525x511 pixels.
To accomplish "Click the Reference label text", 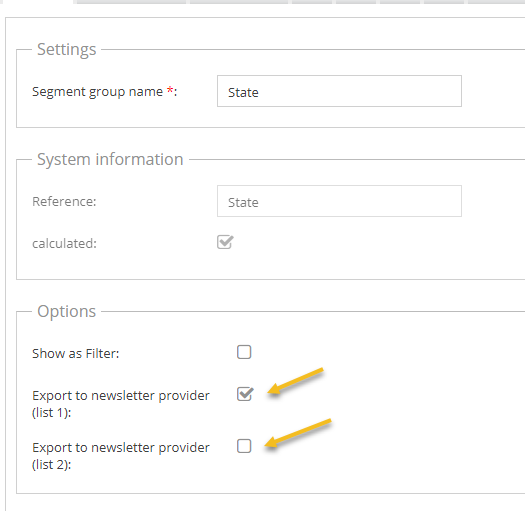I will (x=64, y=202).
